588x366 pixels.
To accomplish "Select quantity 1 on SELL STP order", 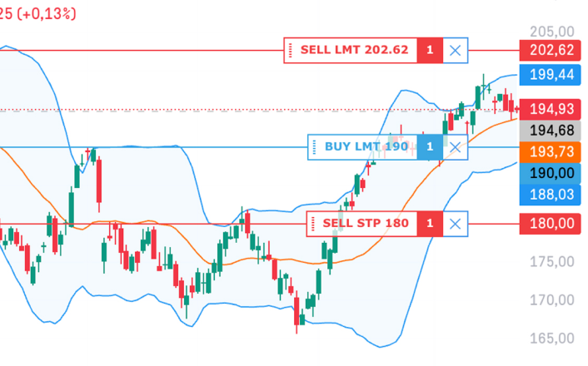I will (430, 224).
